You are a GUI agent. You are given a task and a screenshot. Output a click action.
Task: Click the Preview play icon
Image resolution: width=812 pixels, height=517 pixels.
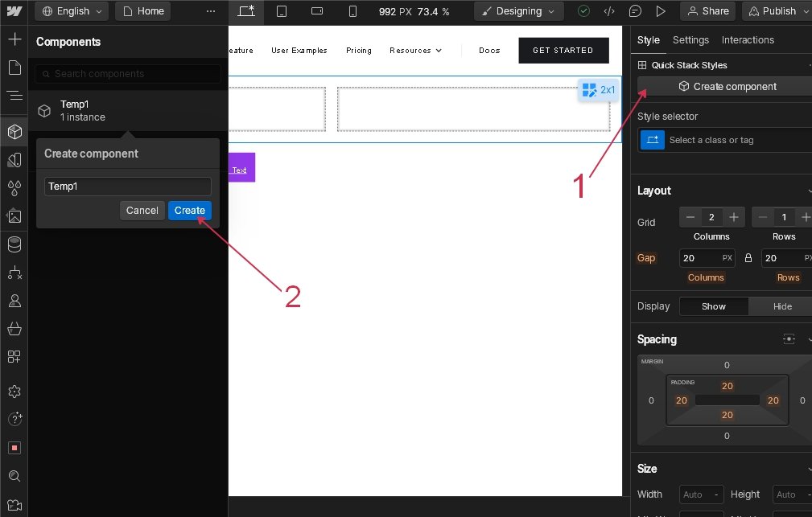pos(661,11)
